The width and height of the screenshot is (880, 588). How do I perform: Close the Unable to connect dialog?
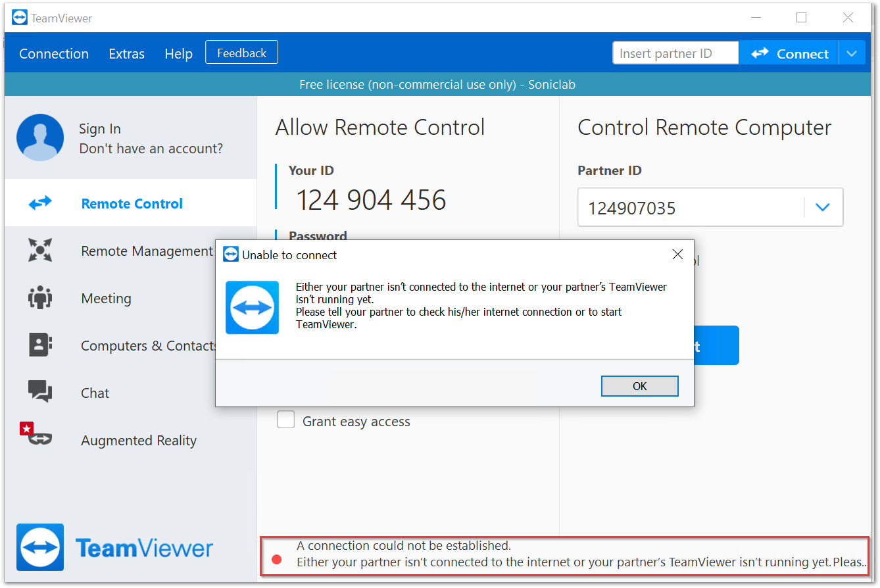(677, 255)
